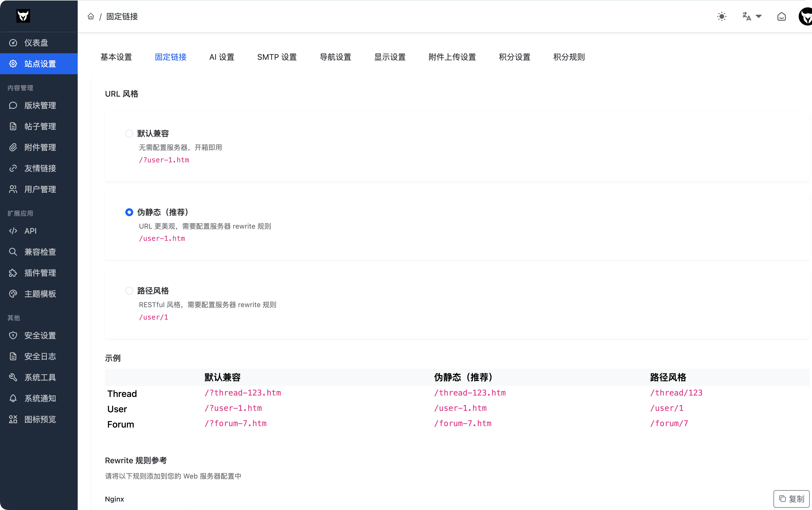Open 安全日志 file icon
Viewport: 812px width, 510px height.
click(x=13, y=356)
